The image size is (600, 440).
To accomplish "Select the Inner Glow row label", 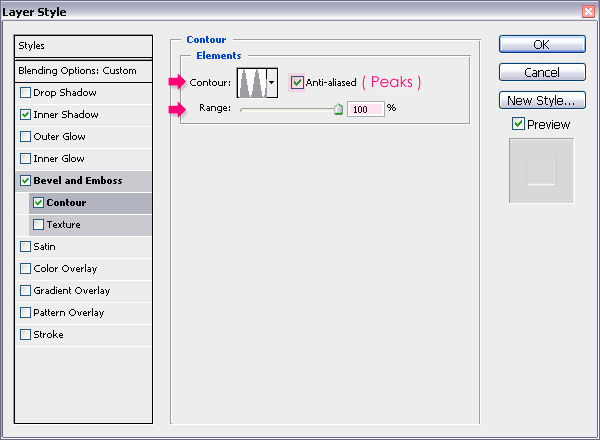I will click(59, 158).
